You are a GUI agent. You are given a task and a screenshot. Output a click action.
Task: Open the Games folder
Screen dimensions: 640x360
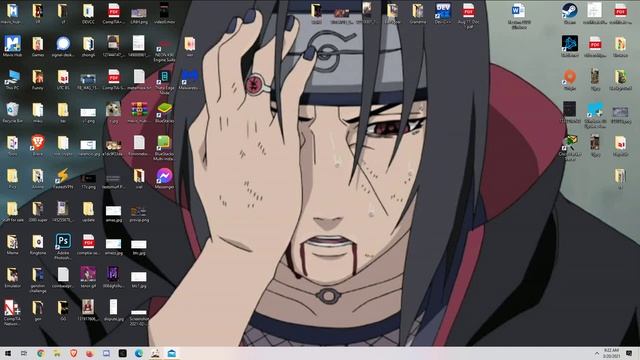click(x=38, y=44)
